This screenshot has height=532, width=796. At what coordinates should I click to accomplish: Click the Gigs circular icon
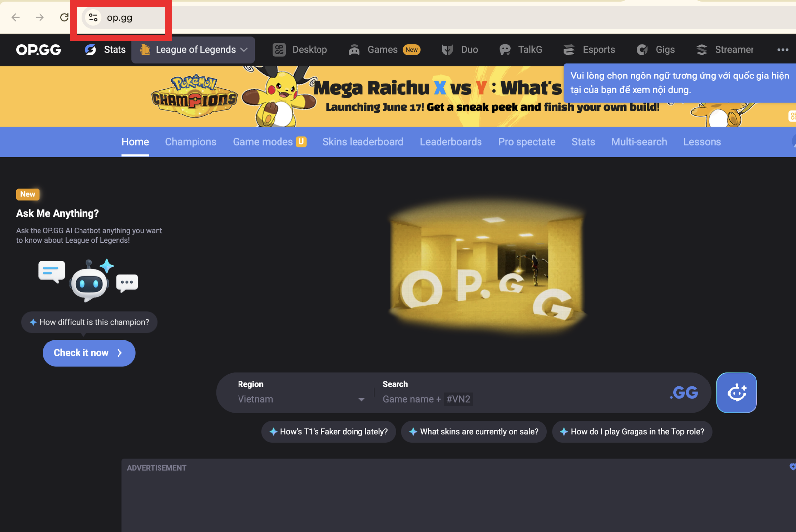pyautogui.click(x=642, y=50)
